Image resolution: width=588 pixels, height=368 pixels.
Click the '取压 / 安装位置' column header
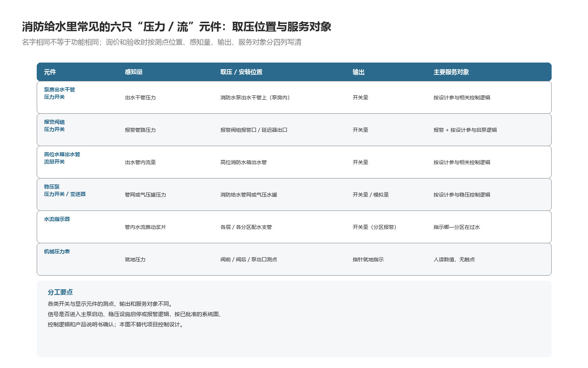(241, 72)
